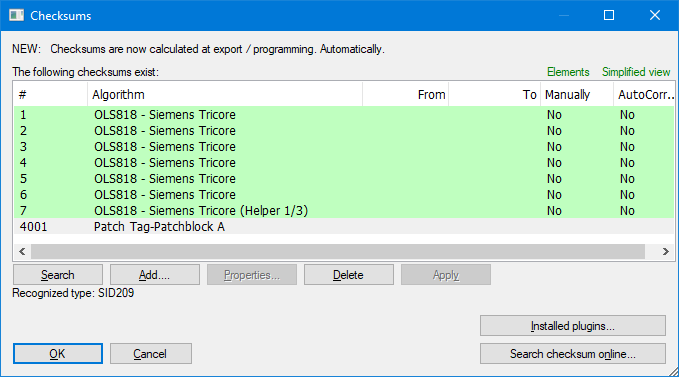Click Search checksum online...

click(x=572, y=354)
